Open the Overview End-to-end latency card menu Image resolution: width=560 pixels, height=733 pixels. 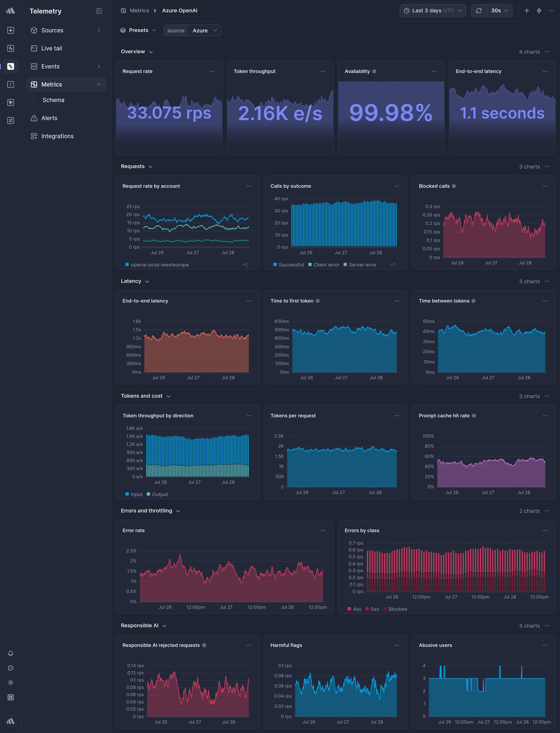pos(545,71)
